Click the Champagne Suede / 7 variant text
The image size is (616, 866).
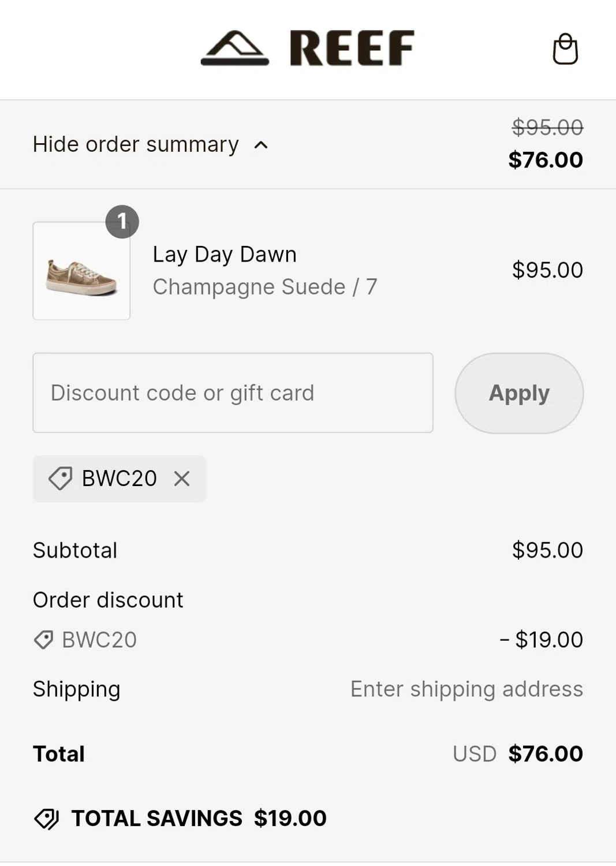coord(265,287)
